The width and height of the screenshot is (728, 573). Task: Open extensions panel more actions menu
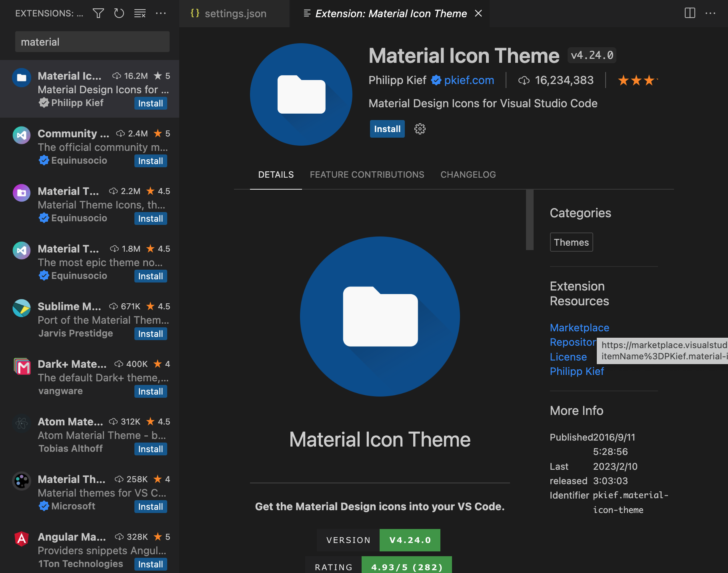(x=161, y=14)
